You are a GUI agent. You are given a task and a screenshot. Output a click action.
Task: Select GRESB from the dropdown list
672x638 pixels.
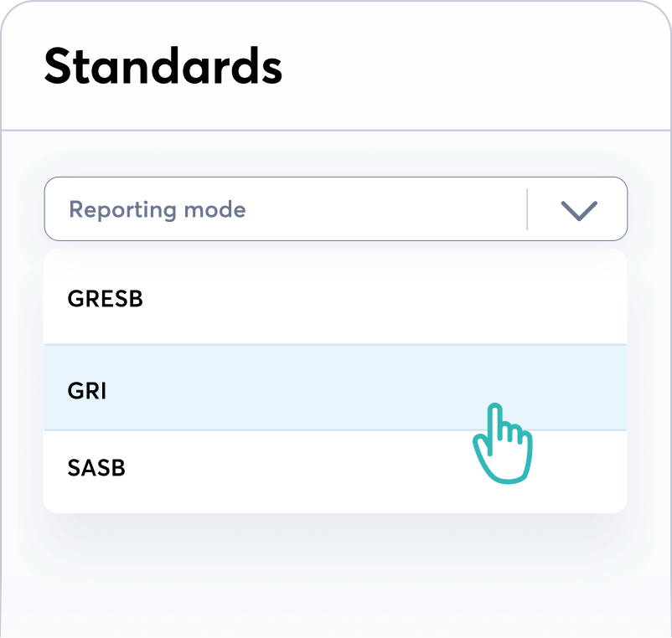click(x=335, y=299)
